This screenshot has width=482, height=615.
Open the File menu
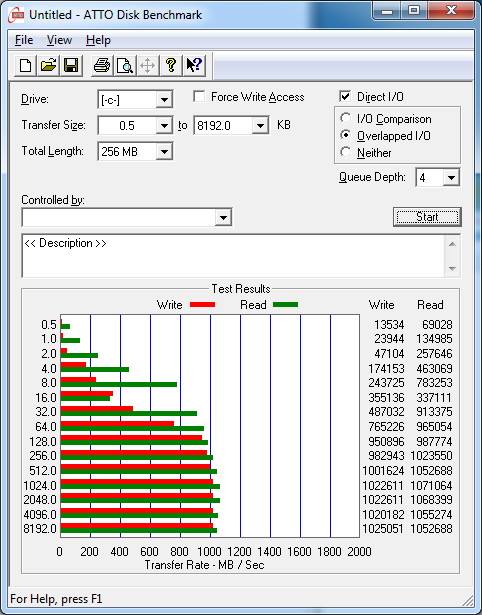(24, 40)
